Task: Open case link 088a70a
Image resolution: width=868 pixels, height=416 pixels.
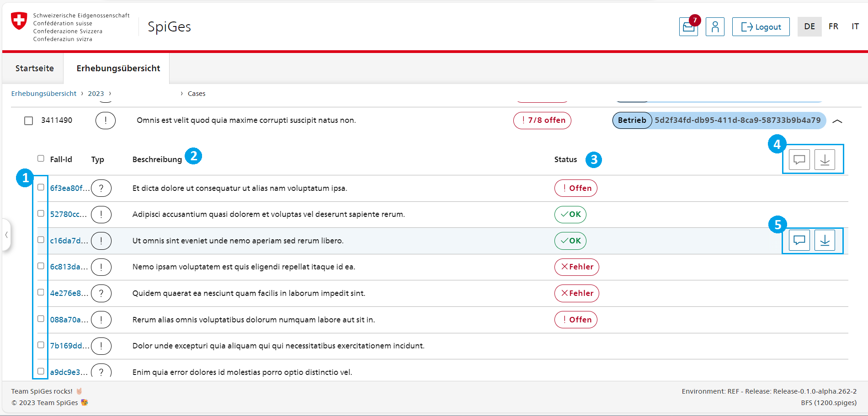Action: tap(69, 320)
